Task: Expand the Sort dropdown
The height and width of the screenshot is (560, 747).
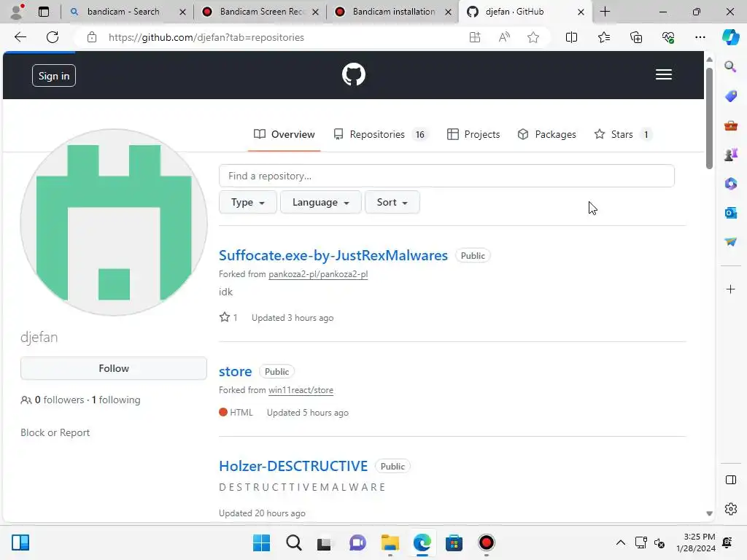Action: (x=392, y=203)
